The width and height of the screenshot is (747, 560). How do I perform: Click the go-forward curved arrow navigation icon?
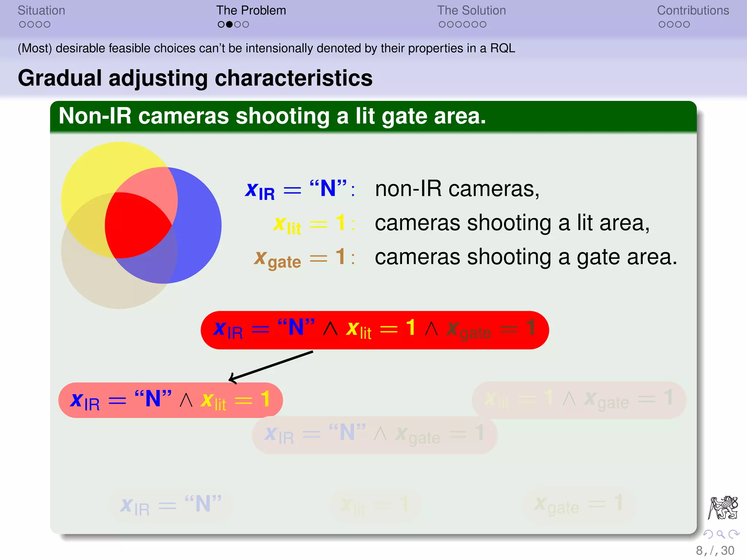pyautogui.click(x=734, y=534)
